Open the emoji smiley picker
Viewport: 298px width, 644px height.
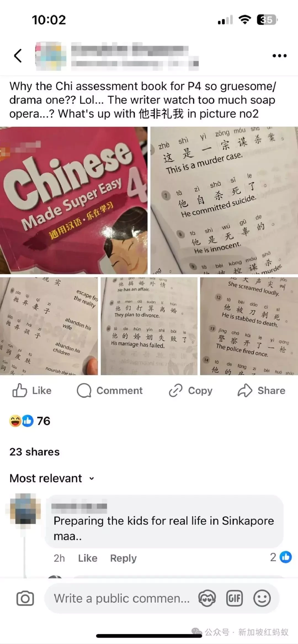262,598
